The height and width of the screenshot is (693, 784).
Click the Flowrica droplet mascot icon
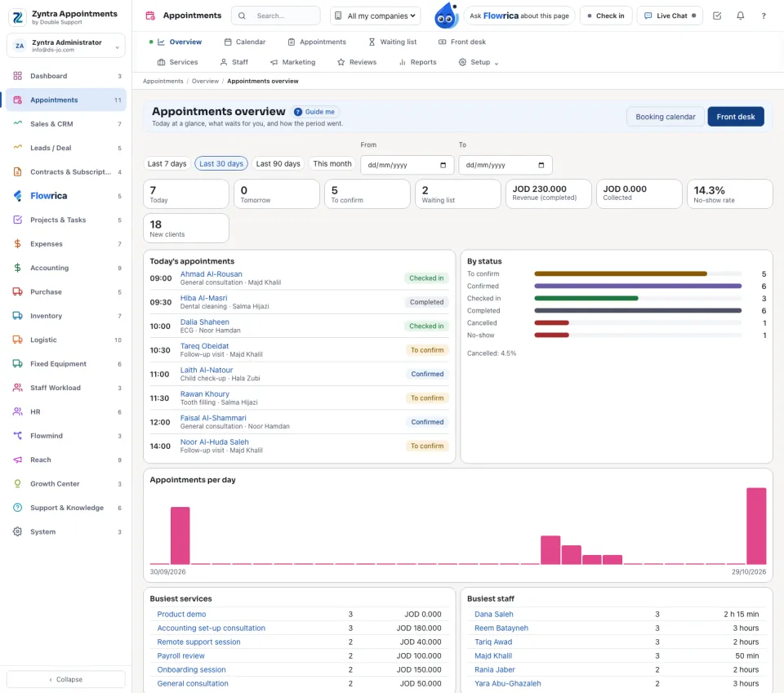446,16
